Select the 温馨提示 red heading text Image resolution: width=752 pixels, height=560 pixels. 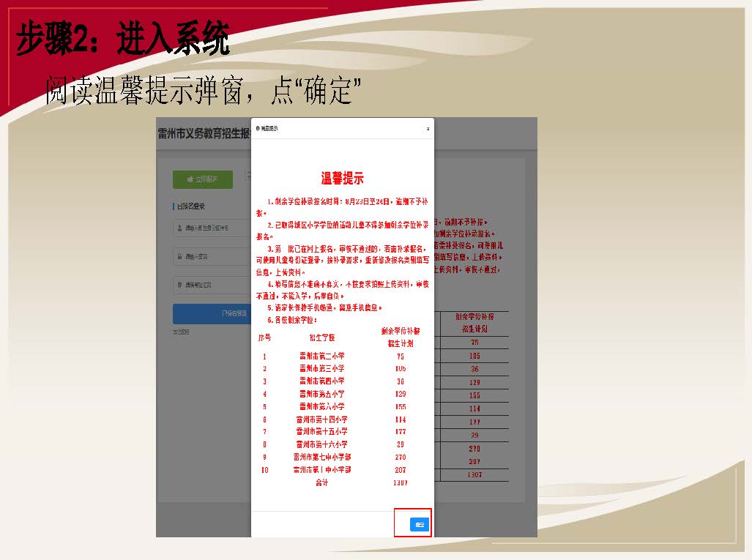pyautogui.click(x=342, y=179)
